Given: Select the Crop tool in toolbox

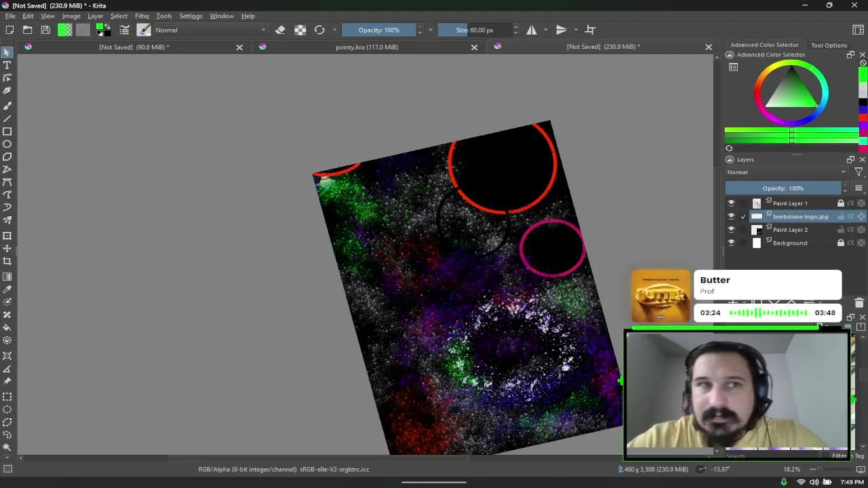Looking at the screenshot, I should tap(7, 262).
